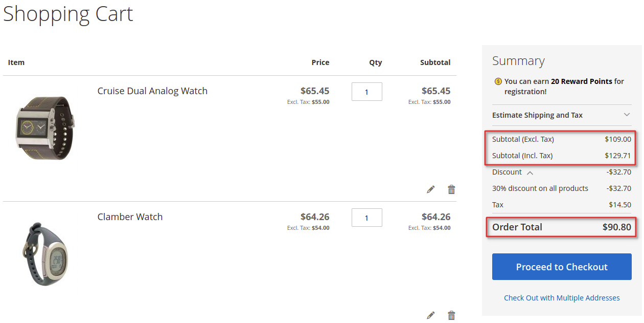Click the Discount label in Summary
The image size is (644, 323).
pyautogui.click(x=507, y=172)
